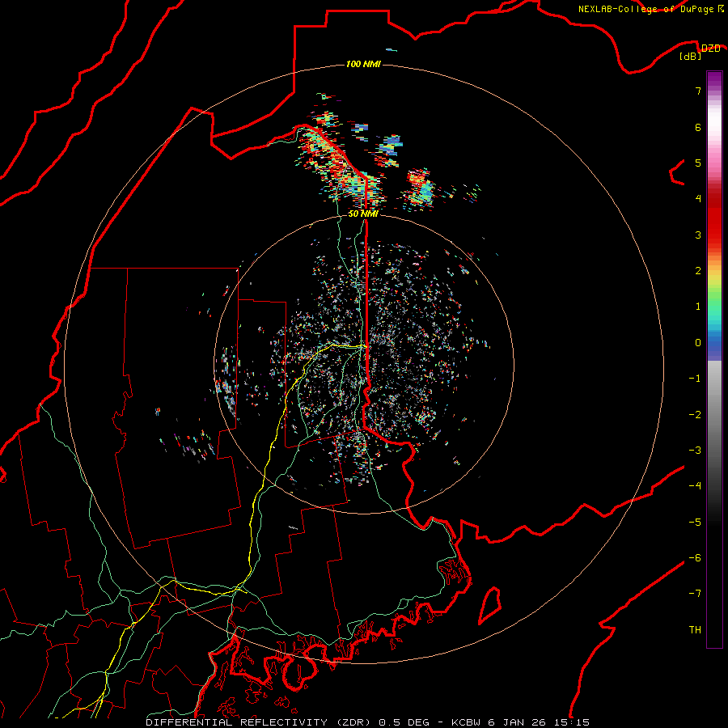The image size is (728, 728).
Task: Click the KCBW radar site identifier
Action: [x=467, y=722]
